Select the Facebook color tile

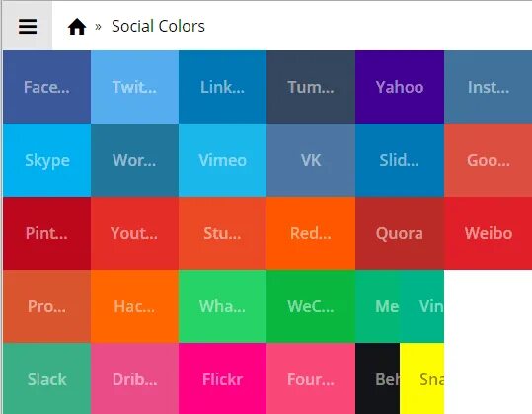(46, 87)
